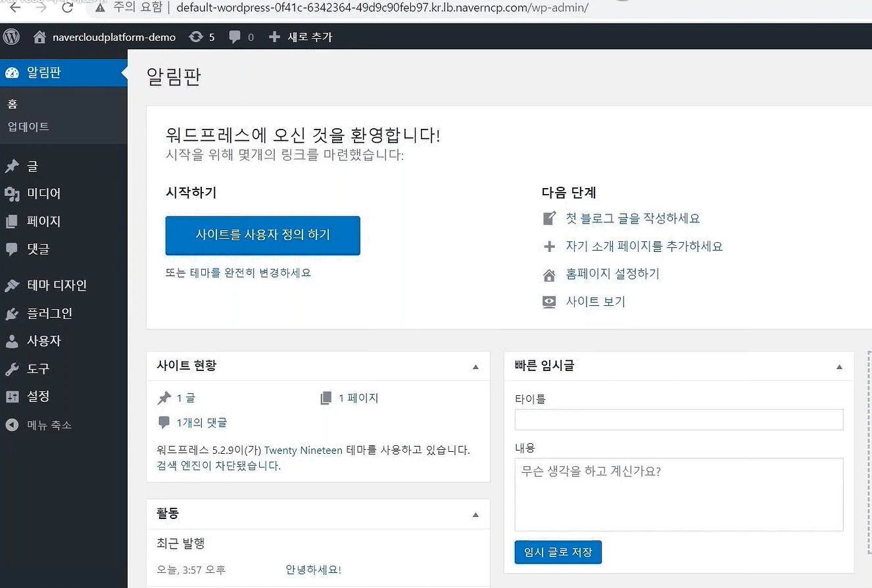Screen dimensions: 872x588
Task: Open the 1개의 댓글 link
Action: [x=201, y=422]
